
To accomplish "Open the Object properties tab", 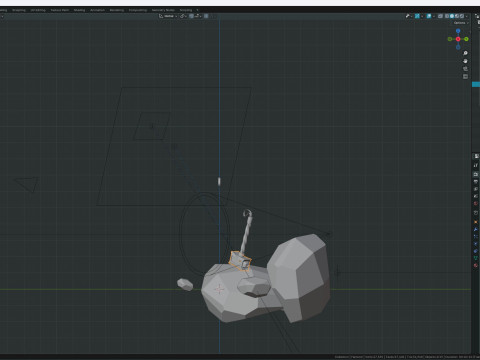I will click(476, 222).
